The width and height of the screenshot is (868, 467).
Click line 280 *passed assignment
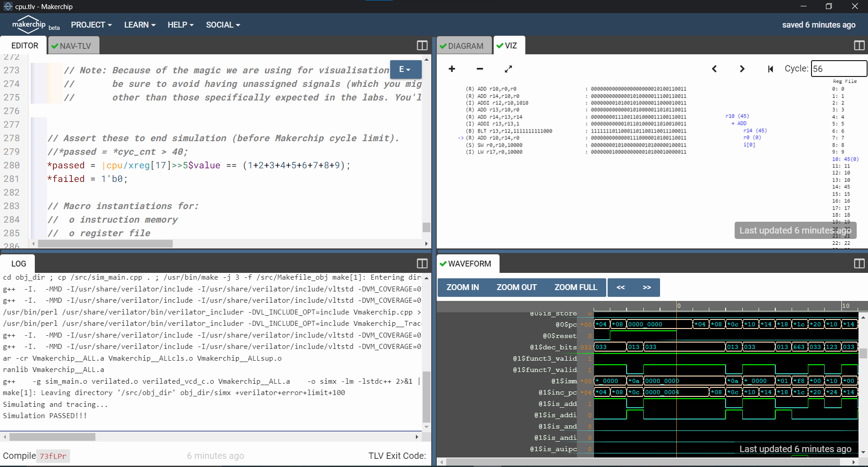tap(199, 165)
